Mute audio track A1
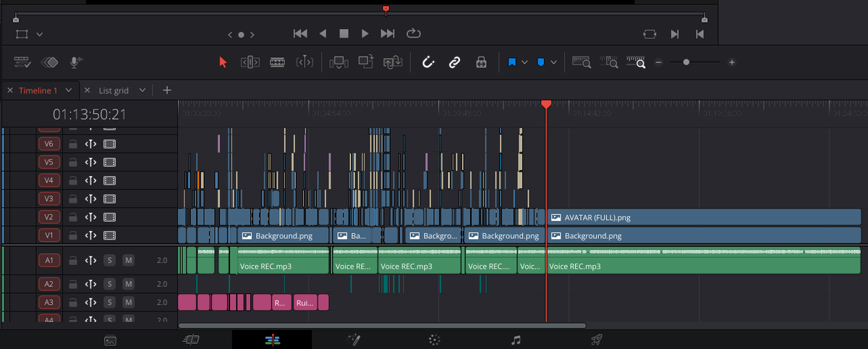The image size is (868, 349). pos(128,260)
